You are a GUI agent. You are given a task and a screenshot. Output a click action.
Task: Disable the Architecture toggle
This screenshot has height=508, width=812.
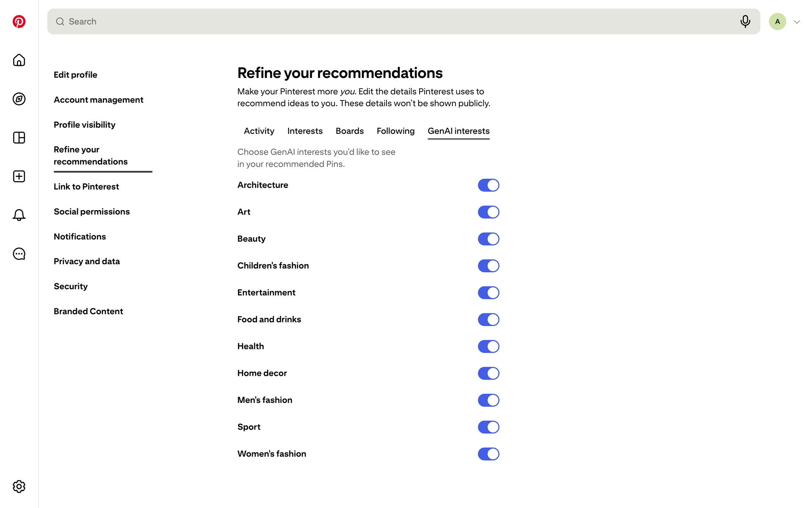pyautogui.click(x=488, y=185)
